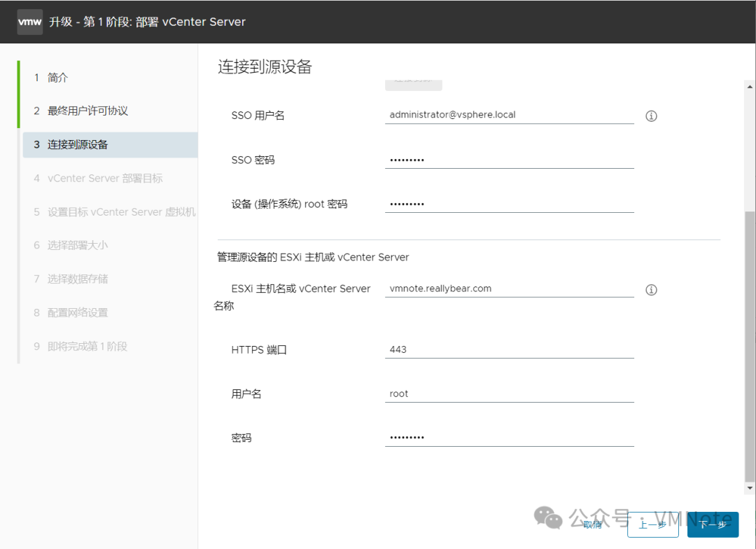Click ESXi host name field vmnote.reallybear.com
Image resolution: width=756 pixels, height=549 pixels.
click(509, 289)
